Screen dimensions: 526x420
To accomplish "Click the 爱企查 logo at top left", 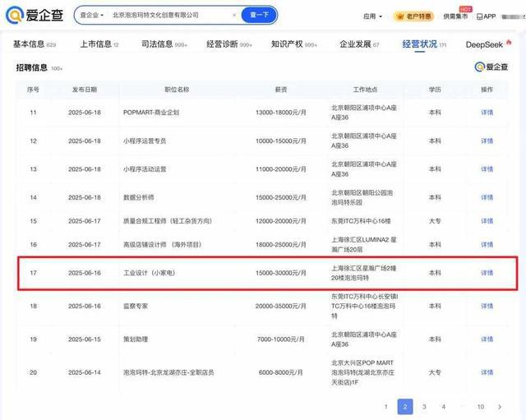I will point(35,15).
